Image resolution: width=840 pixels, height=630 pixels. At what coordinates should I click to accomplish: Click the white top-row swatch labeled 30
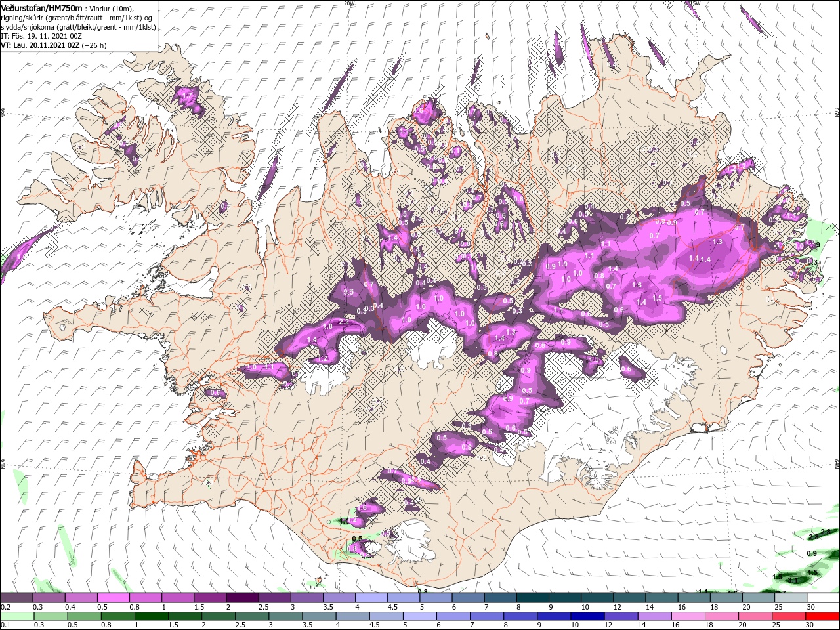824,598
